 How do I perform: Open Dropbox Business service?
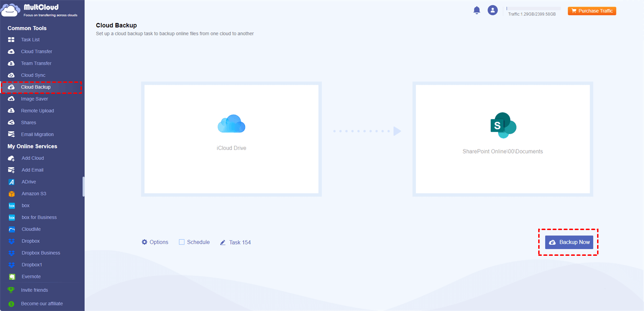[x=41, y=253]
